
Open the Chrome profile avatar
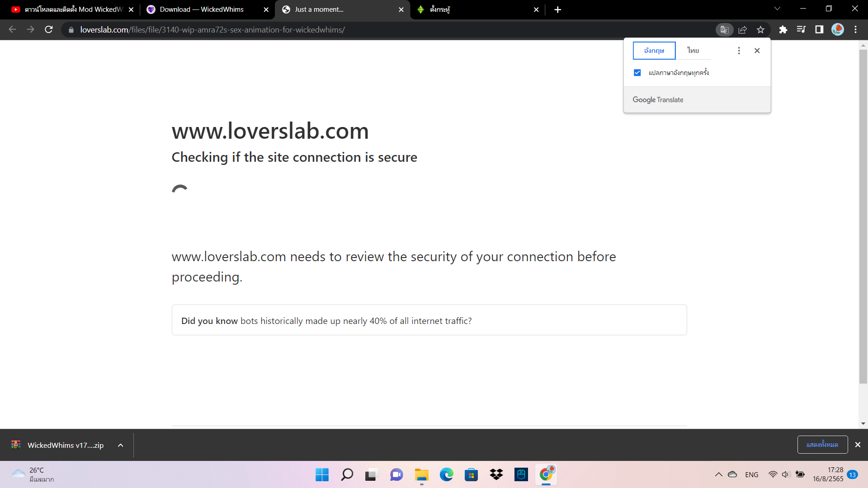coord(838,29)
